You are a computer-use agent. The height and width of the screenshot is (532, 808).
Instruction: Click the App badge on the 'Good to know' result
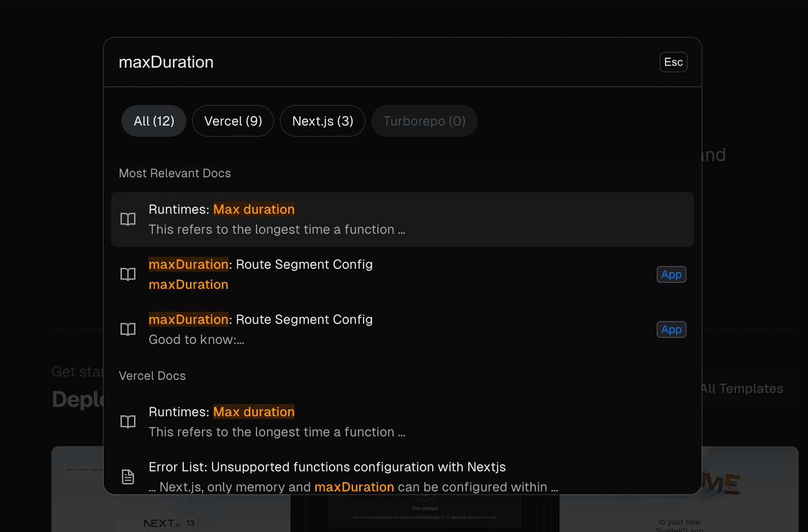click(671, 329)
